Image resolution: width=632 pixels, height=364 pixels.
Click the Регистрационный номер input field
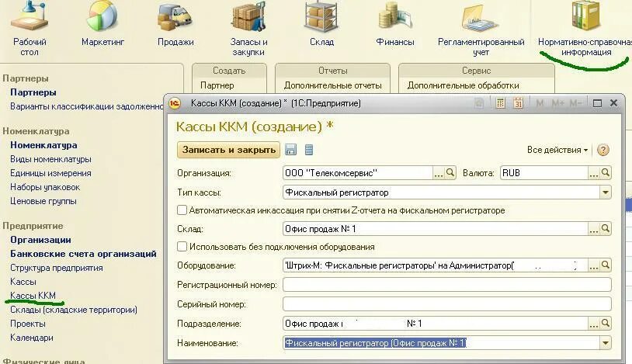coord(447,285)
